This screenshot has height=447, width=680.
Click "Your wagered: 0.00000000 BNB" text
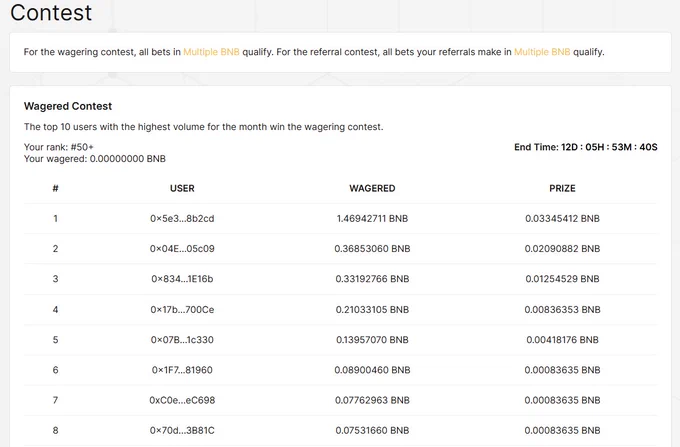pyautogui.click(x=95, y=159)
